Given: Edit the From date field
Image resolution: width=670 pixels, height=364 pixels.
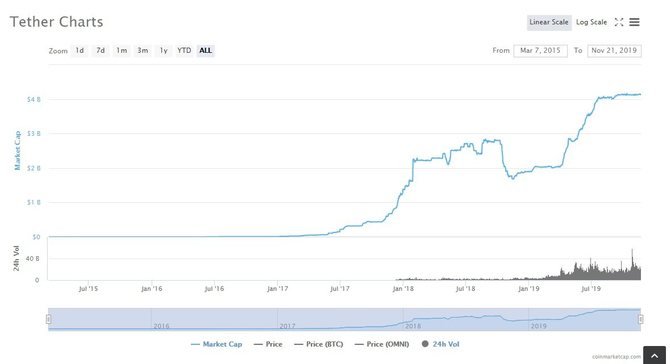Looking at the screenshot, I should (x=540, y=50).
